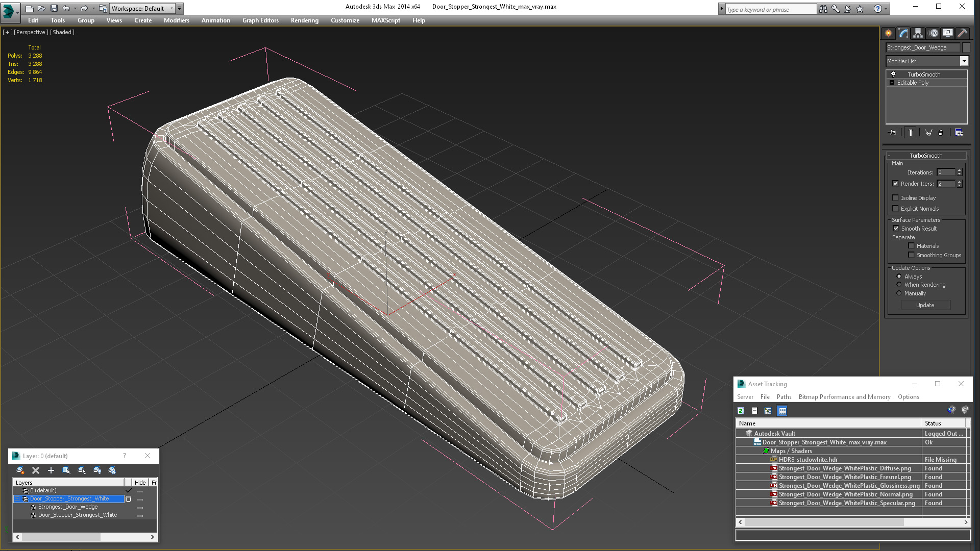Open the Modify command panel tab
The image size is (980, 551).
(903, 33)
